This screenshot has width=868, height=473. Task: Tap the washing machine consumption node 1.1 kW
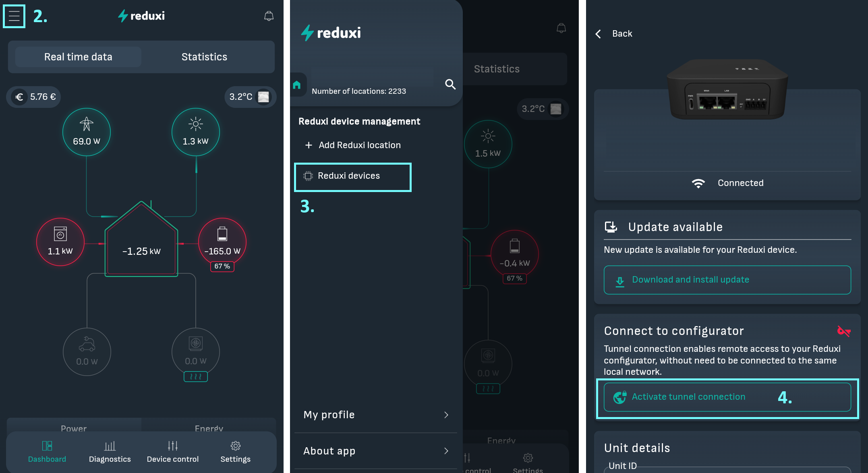tap(60, 242)
